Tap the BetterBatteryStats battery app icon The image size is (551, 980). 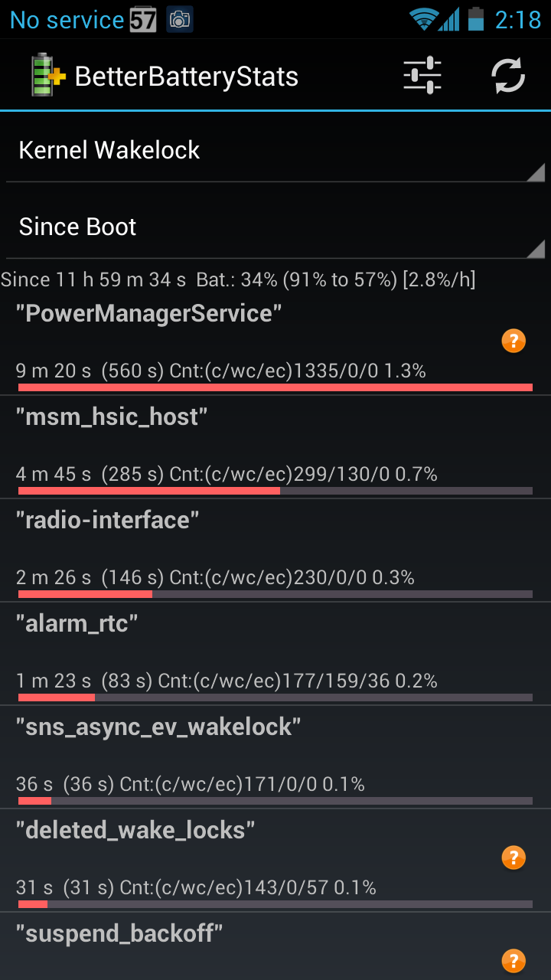[x=47, y=76]
